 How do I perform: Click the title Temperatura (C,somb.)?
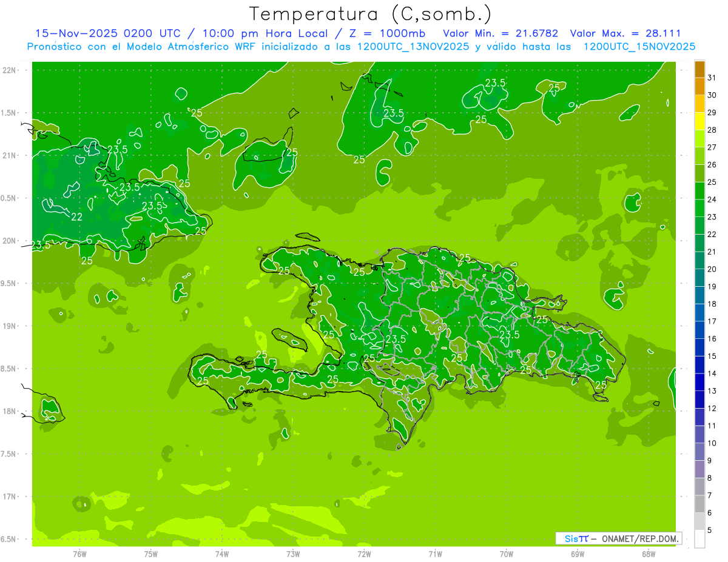371,14
